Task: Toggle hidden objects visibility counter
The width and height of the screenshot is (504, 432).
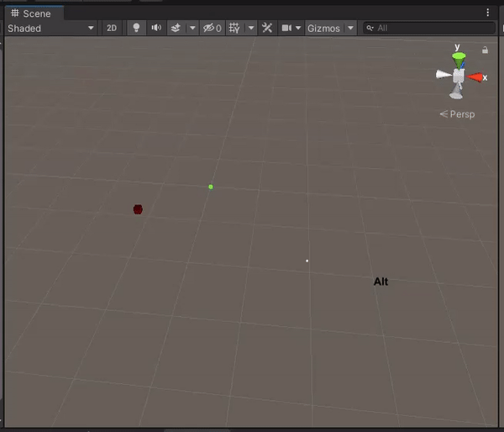Action: [x=213, y=29]
